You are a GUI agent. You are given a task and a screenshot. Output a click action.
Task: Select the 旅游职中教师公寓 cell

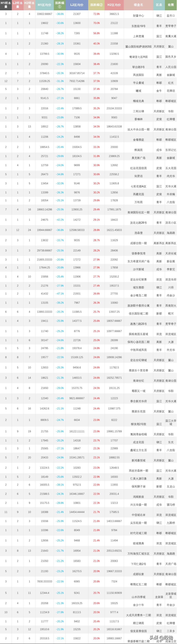pos(138,306)
